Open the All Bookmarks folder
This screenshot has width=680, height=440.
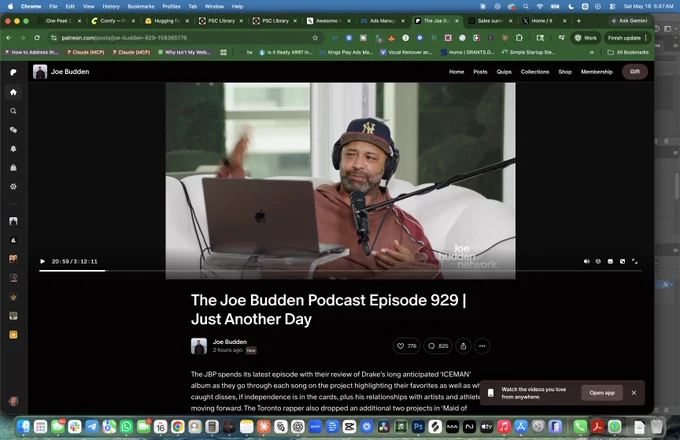[628, 52]
